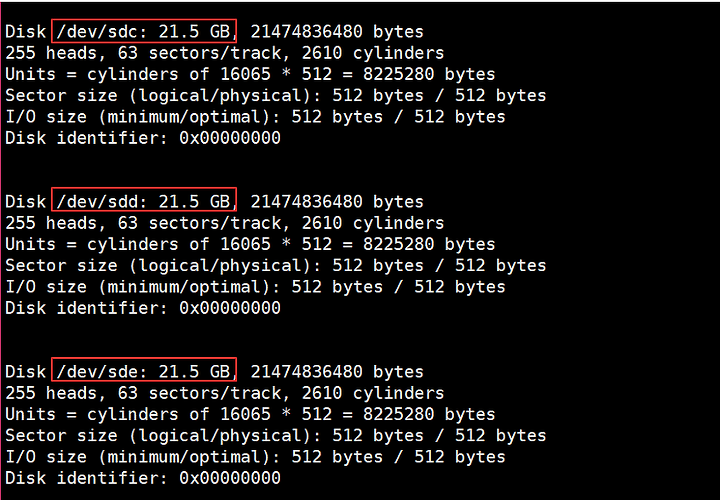Click the word Disk before /dev/sde

pyautogui.click(x=26, y=371)
